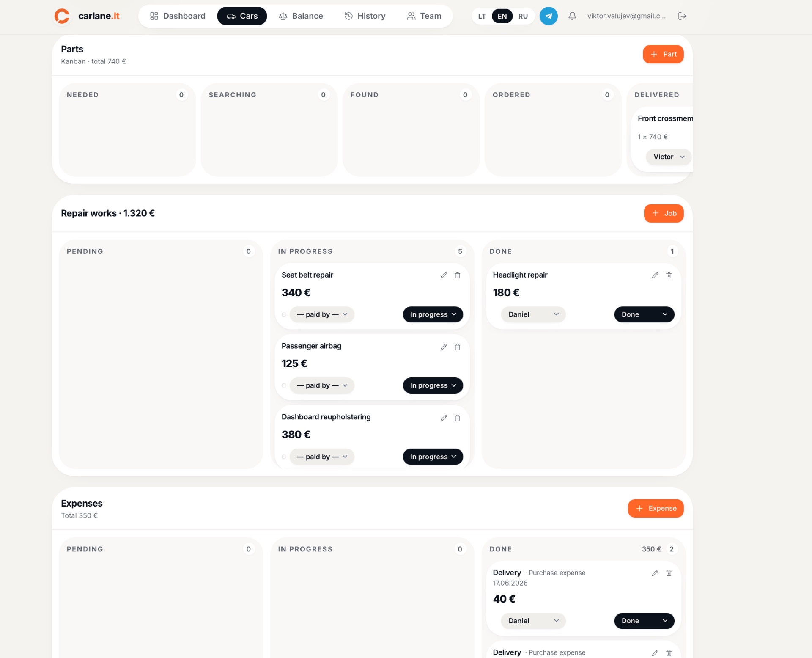
Task: Click Headlight repair title
Action: (520, 275)
